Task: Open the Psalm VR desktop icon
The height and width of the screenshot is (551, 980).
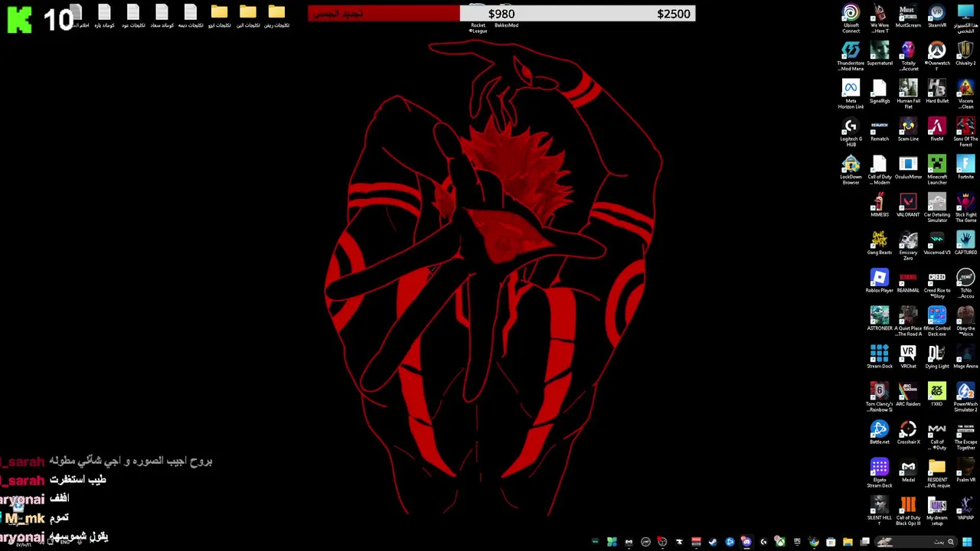Action: [x=965, y=471]
